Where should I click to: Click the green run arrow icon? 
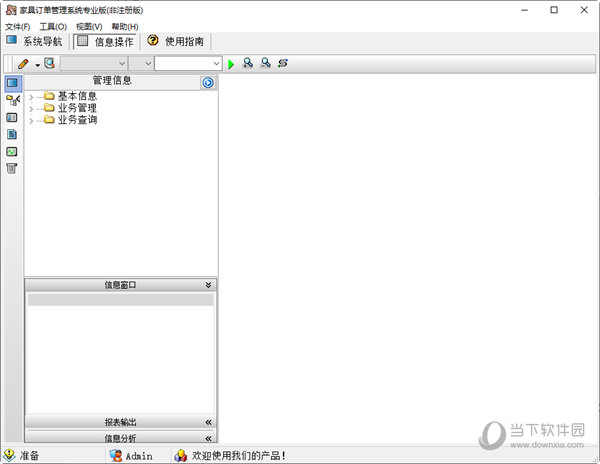click(x=231, y=64)
